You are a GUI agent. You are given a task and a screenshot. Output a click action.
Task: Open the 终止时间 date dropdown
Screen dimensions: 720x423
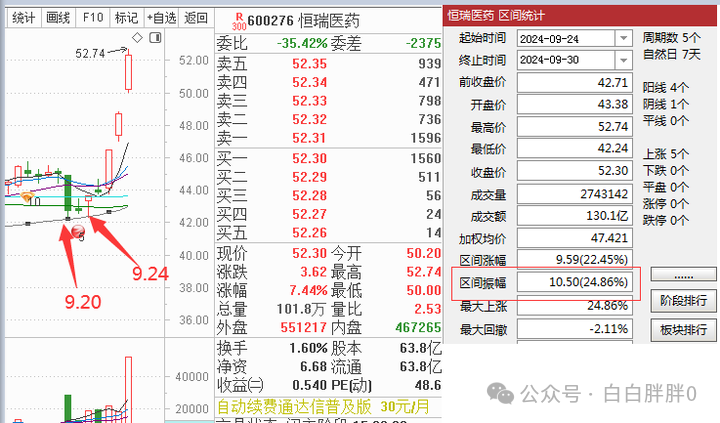click(x=623, y=60)
